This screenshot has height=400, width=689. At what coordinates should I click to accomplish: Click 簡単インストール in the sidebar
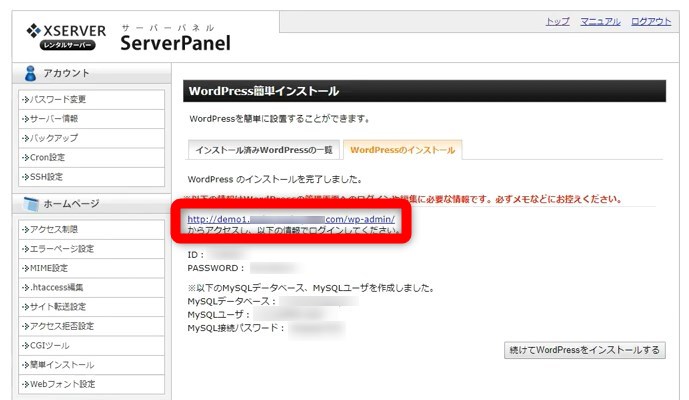[x=61, y=365]
